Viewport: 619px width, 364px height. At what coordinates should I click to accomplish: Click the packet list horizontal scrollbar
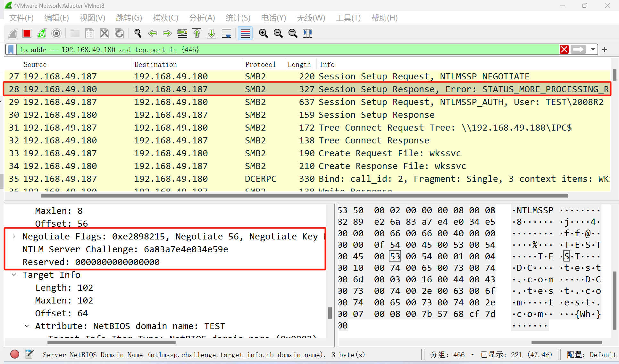tap(305, 196)
